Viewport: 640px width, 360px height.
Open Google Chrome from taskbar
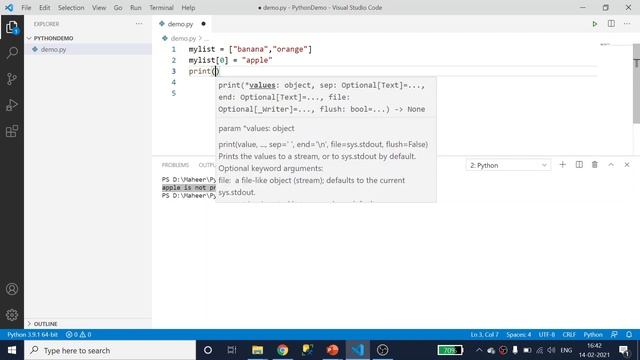(282, 350)
